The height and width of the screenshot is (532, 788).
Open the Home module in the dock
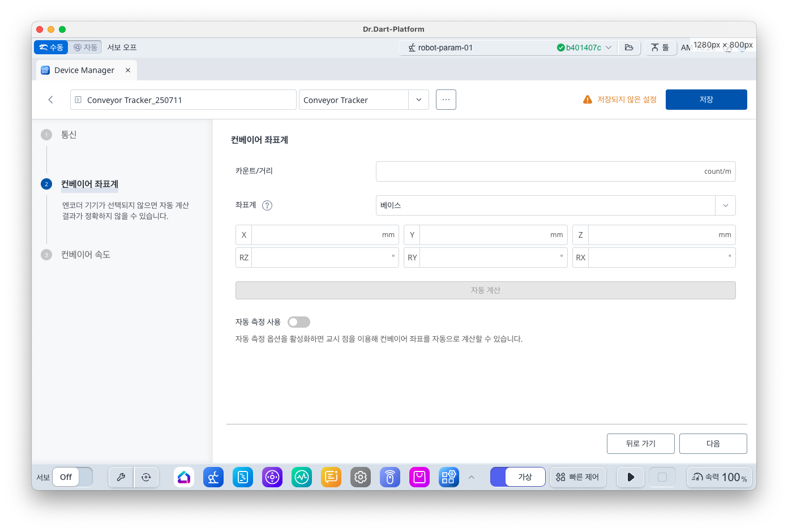click(x=184, y=477)
